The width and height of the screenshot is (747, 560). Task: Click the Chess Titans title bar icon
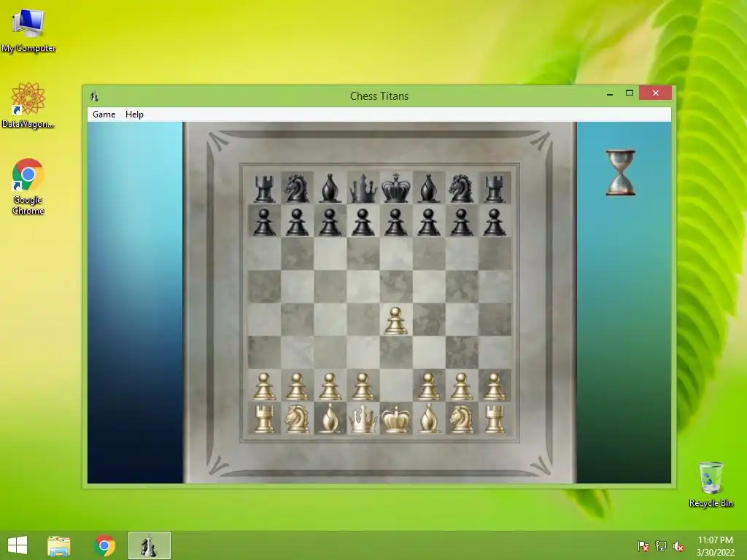[94, 96]
